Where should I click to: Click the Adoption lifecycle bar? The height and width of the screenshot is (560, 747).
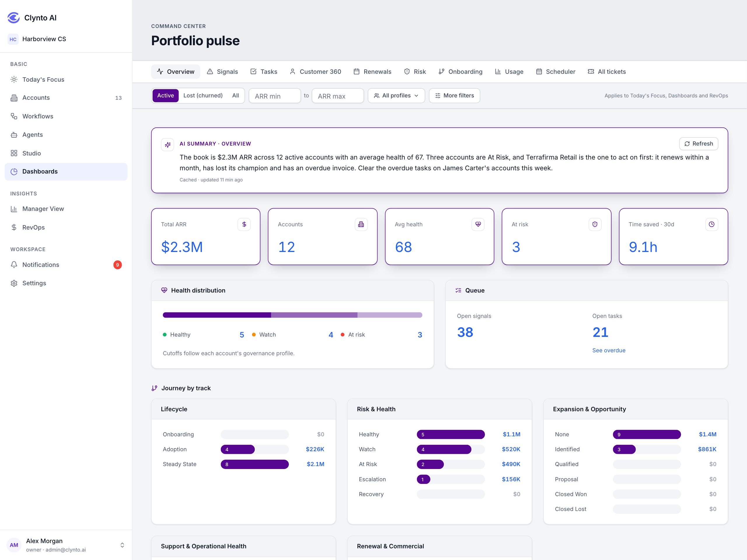click(255, 449)
